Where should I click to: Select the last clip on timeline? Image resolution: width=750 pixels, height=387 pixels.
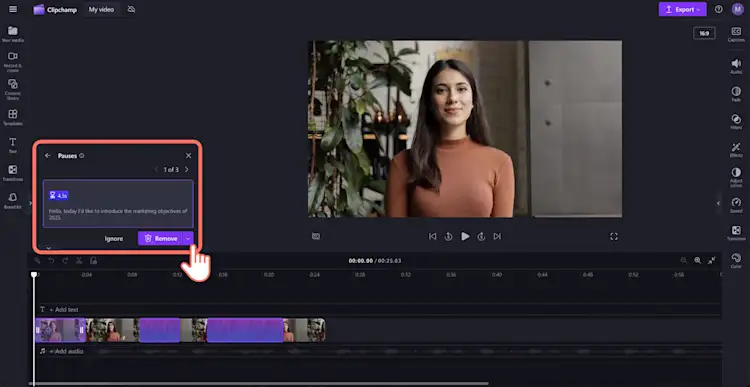click(305, 330)
